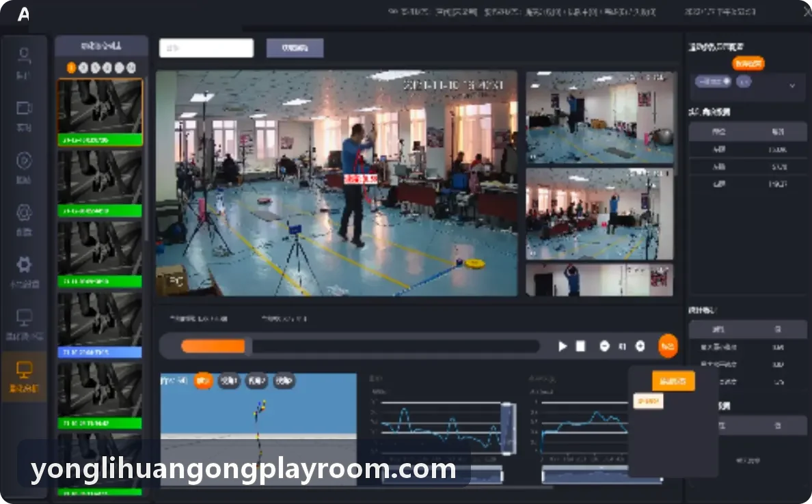
Task: Select the highlighted orange monitor sidebar icon
Action: 24,370
